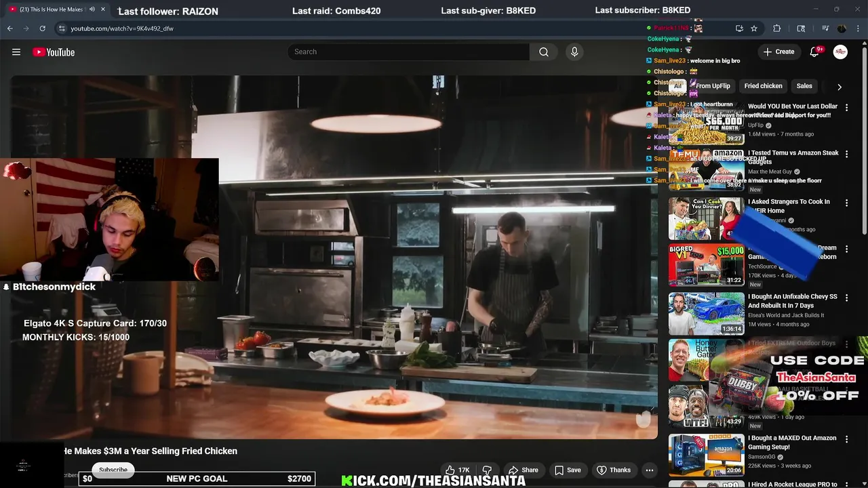
Task: Open thumbnail of Unfixable Chevy SS video
Action: [706, 313]
